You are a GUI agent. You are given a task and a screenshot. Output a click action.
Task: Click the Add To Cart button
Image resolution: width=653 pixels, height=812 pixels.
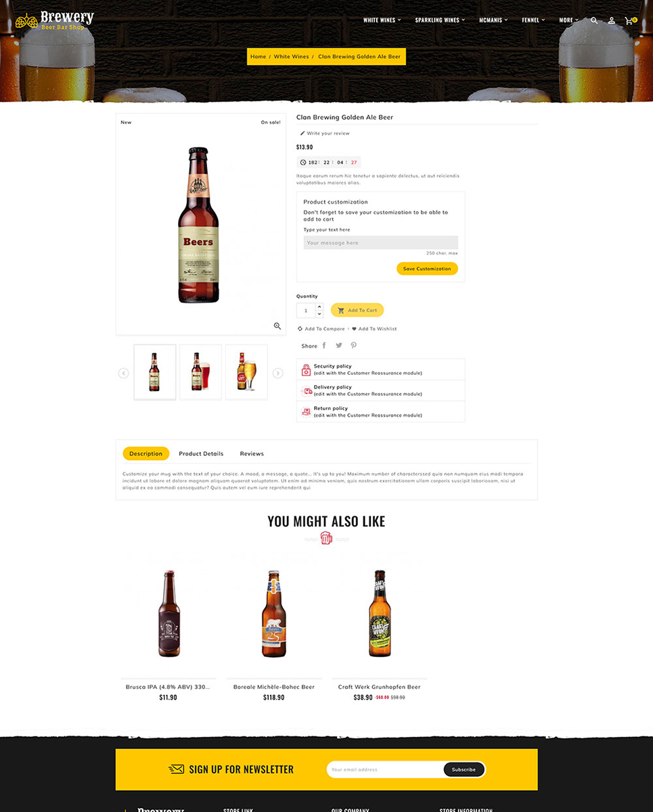click(x=357, y=310)
